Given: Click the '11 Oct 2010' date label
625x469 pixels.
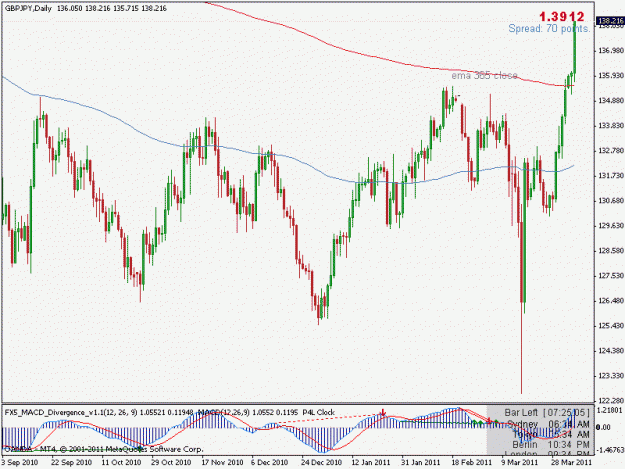Looking at the screenshot, I should 121,463.
